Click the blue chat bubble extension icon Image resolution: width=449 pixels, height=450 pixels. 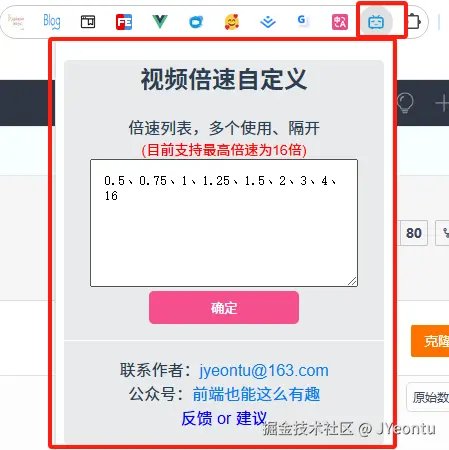click(196, 22)
